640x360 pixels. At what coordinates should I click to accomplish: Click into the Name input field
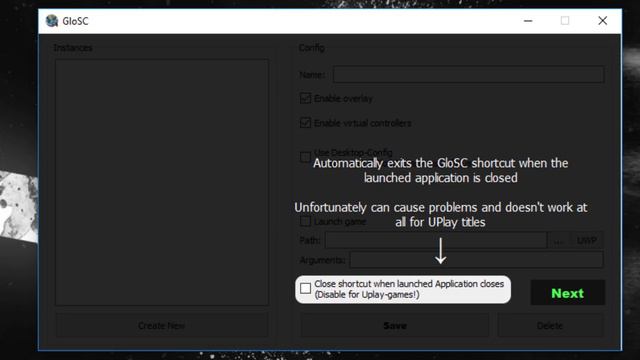coord(468,75)
